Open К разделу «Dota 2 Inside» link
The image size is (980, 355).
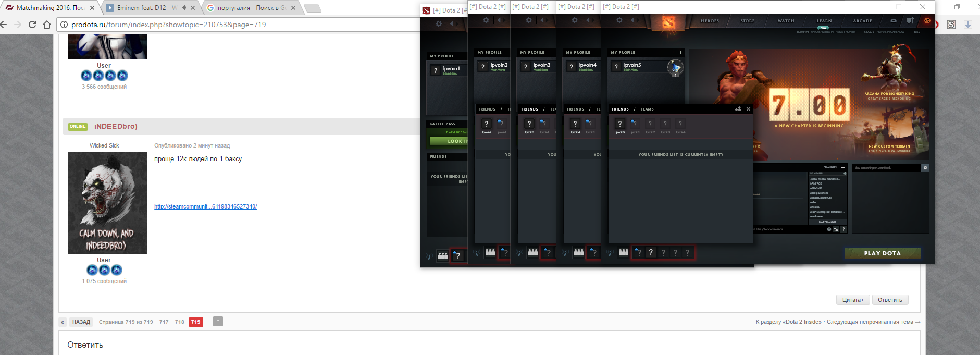[x=788, y=322]
